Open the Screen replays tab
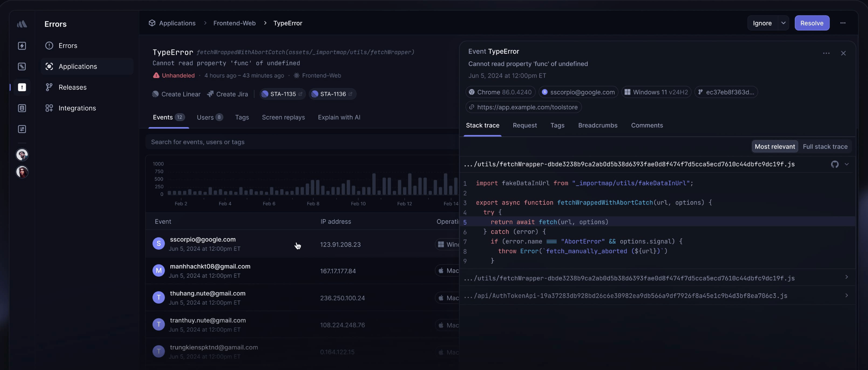This screenshot has width=868, height=370. pyautogui.click(x=283, y=117)
